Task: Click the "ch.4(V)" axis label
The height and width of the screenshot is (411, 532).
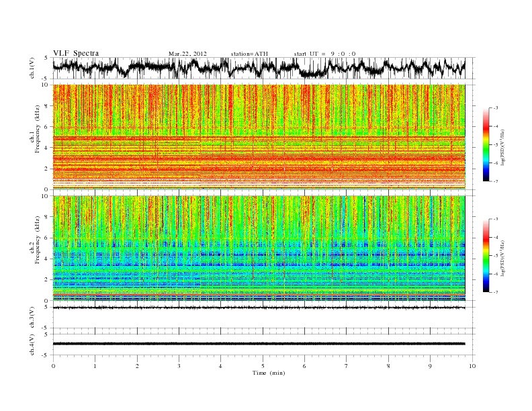Action: click(x=32, y=345)
